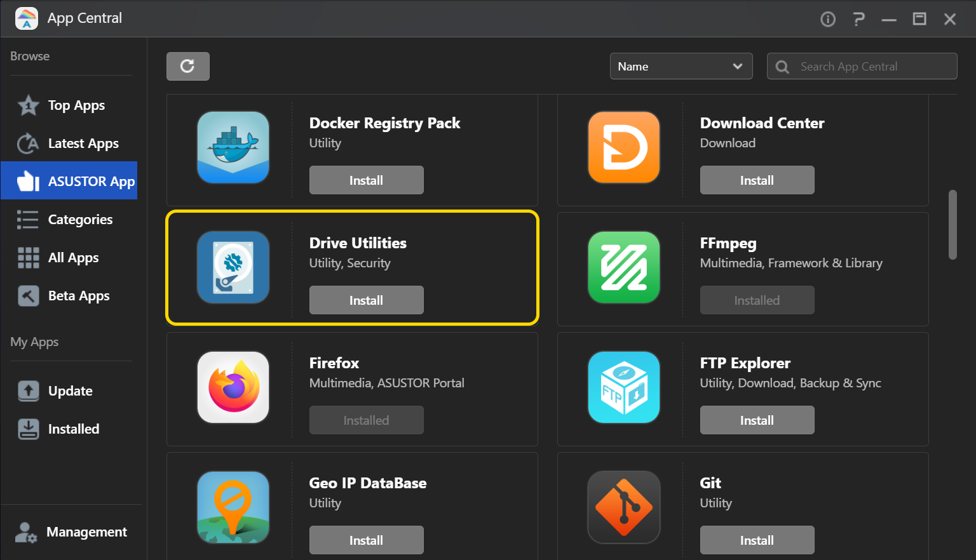Screen dimensions: 976x560
Task: Select Top Apps in sidebar
Action: click(76, 105)
